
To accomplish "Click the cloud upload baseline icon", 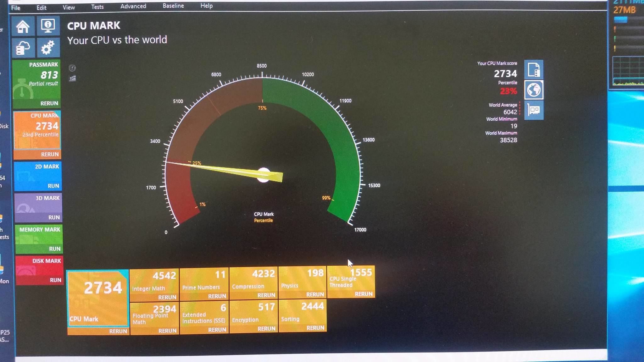I will click(23, 48).
